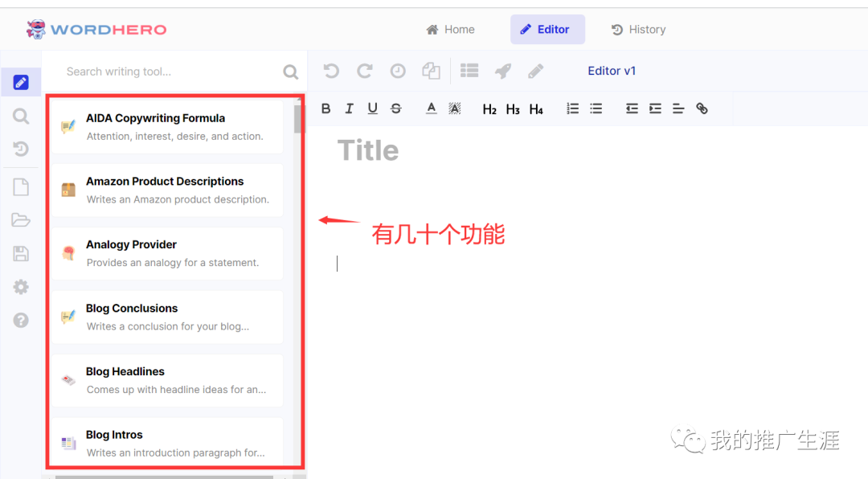
Task: Open the text highlight color picker
Action: 454,108
